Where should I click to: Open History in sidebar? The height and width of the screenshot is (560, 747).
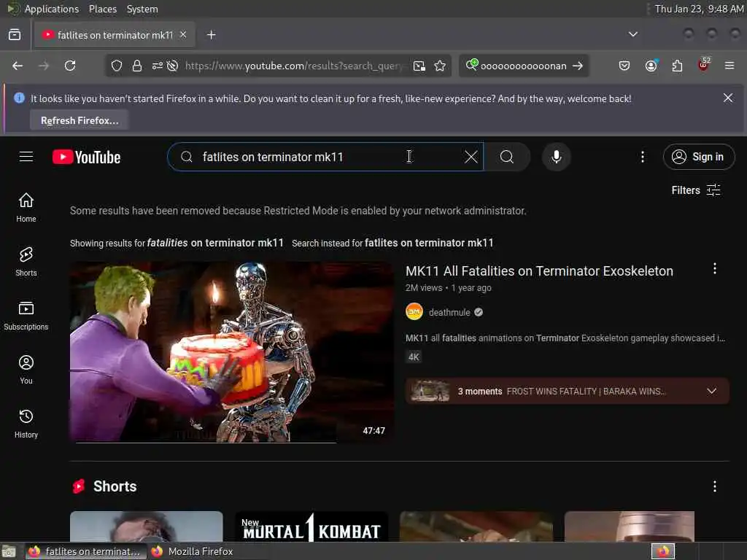pyautogui.click(x=26, y=424)
